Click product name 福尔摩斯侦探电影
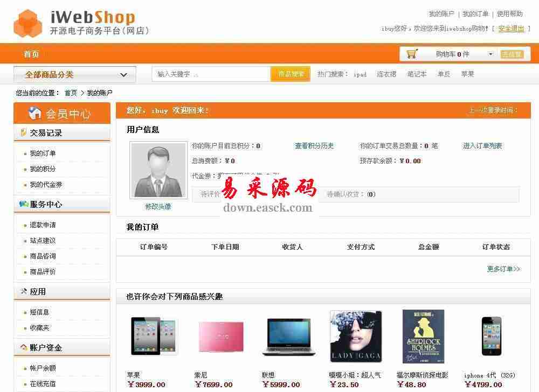Screen dimensions: 539x392 [423, 375]
